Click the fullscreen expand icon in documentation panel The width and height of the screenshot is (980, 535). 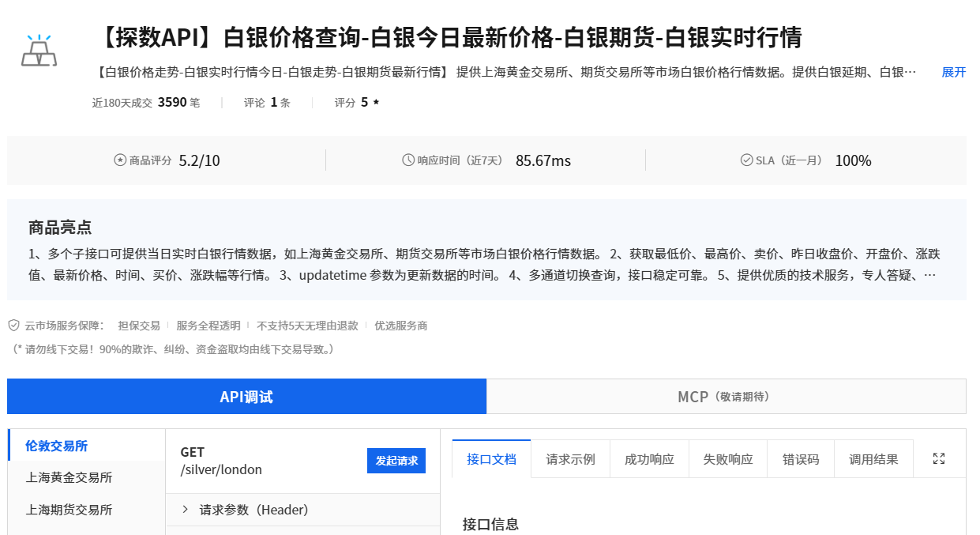click(x=938, y=458)
